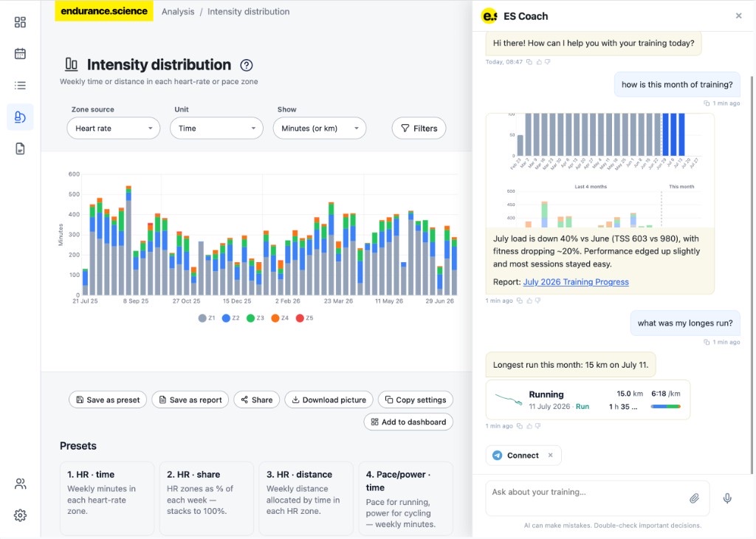Open the Unit 'Time' dropdown

[x=216, y=128]
